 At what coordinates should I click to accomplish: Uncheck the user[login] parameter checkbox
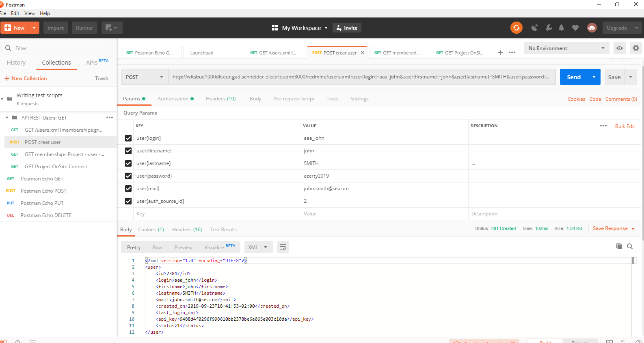128,138
